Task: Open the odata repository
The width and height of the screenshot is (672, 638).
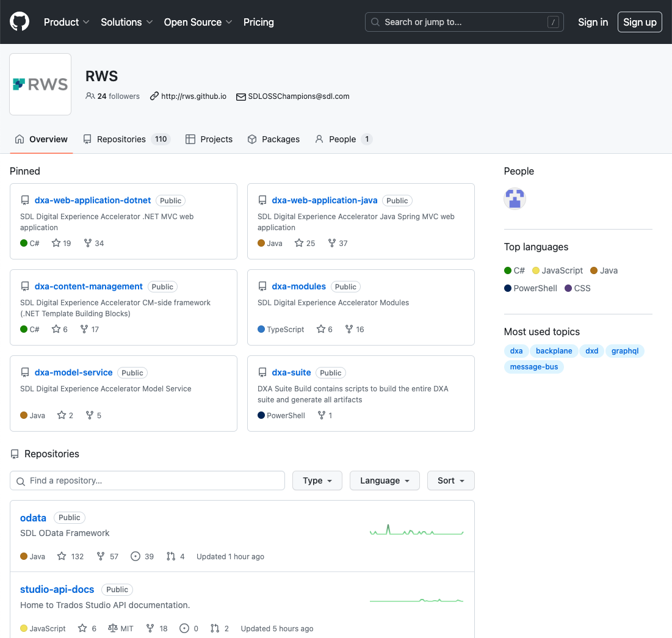Action: coord(33,518)
